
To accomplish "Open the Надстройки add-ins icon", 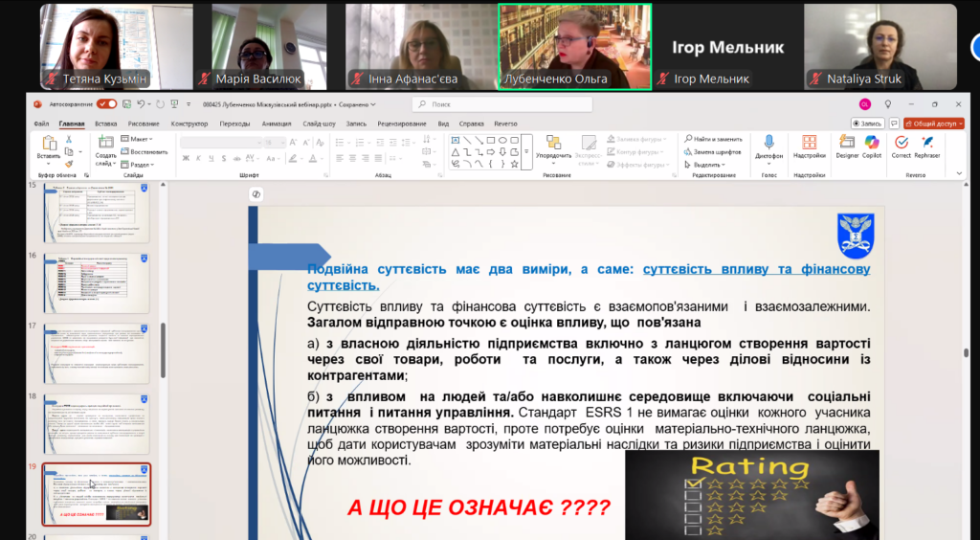I will [x=810, y=146].
